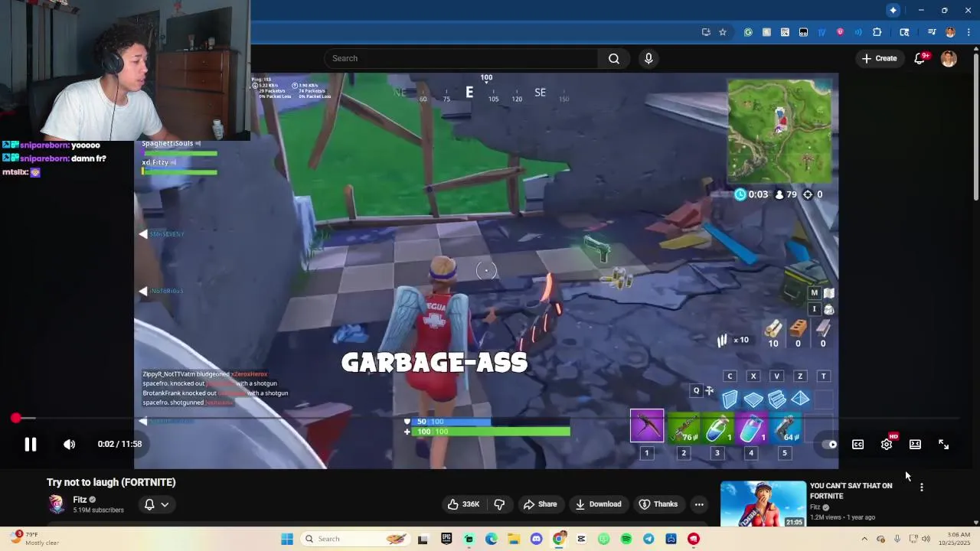The height and width of the screenshot is (551, 980).
Task: Open Microsoft Edge from taskbar
Action: click(491, 539)
